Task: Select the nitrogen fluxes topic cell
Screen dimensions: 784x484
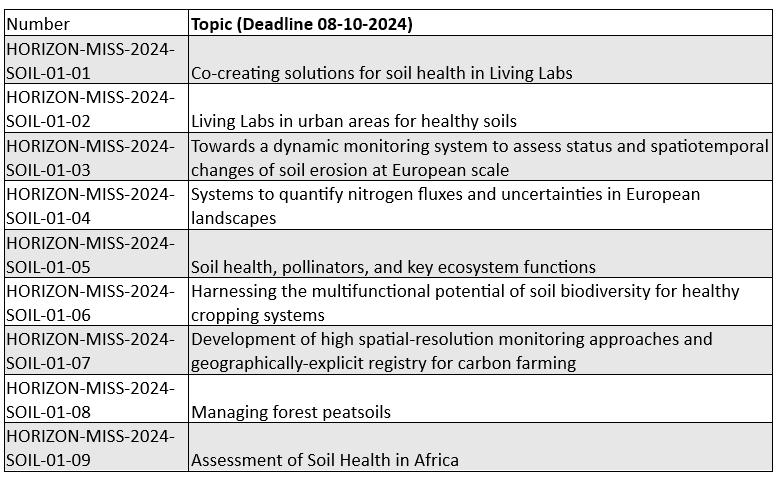Action: [x=480, y=205]
